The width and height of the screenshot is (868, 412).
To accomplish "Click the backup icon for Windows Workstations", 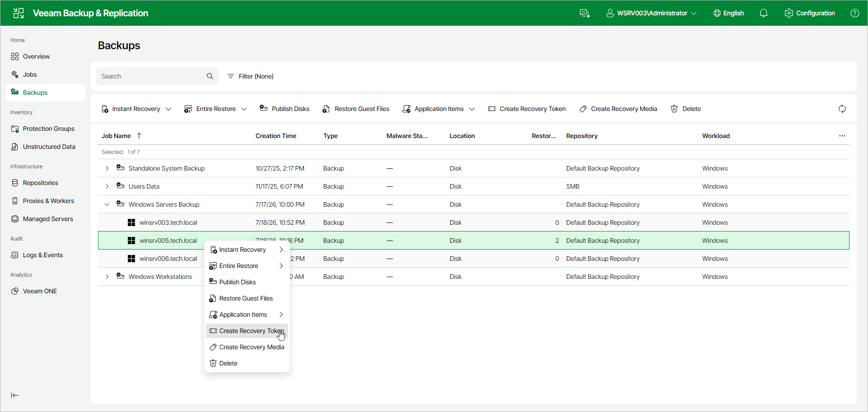I will [x=120, y=276].
